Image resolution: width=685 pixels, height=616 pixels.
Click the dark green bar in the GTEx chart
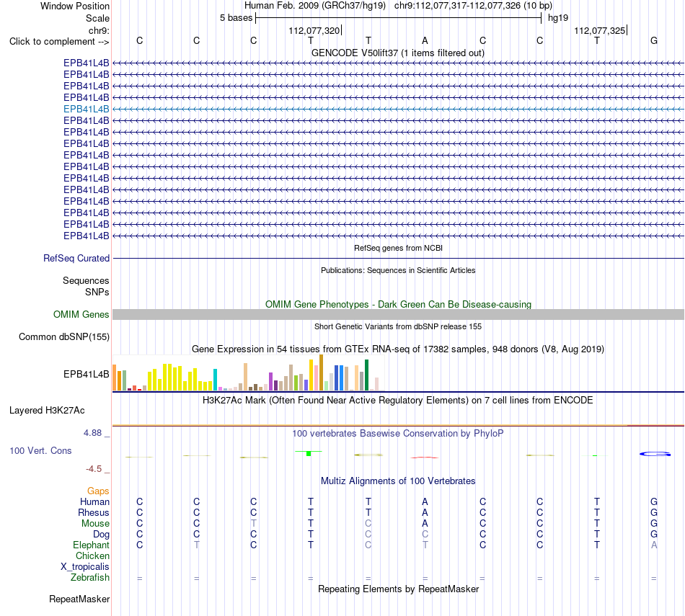coord(366,375)
